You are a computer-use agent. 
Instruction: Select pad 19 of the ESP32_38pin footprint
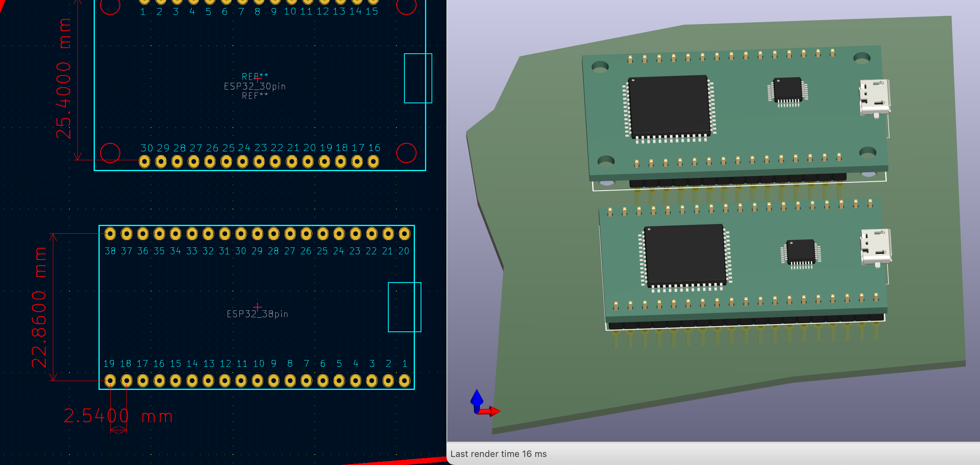(x=110, y=380)
